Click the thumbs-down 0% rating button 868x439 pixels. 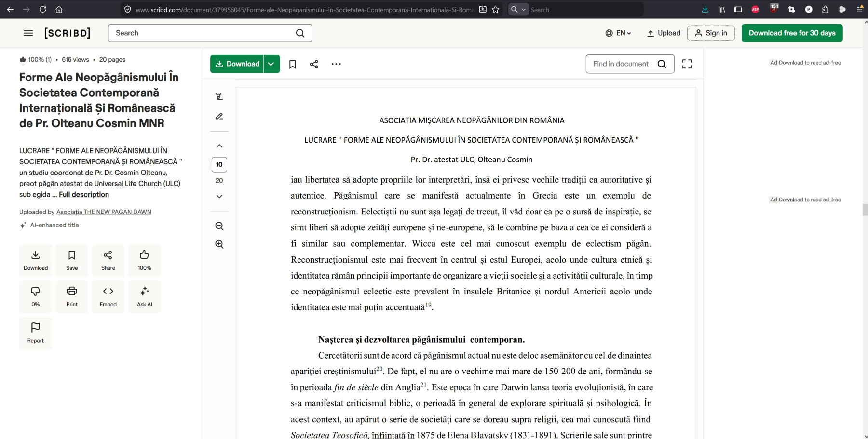click(36, 296)
